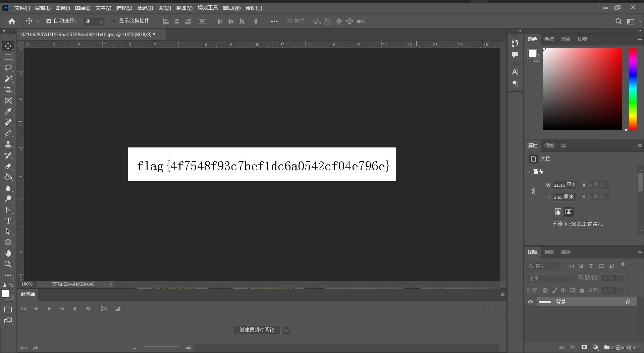Open the Paragraph panel icon
This screenshot has height=353, width=644.
tap(515, 84)
